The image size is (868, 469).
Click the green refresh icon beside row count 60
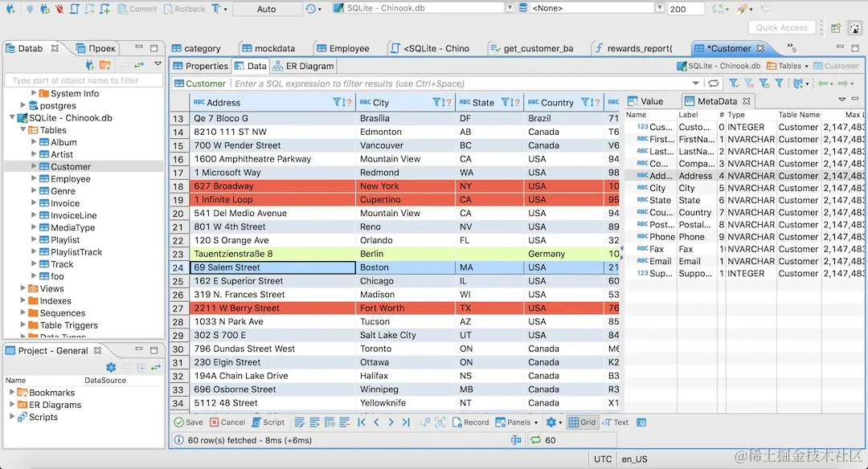click(x=535, y=440)
